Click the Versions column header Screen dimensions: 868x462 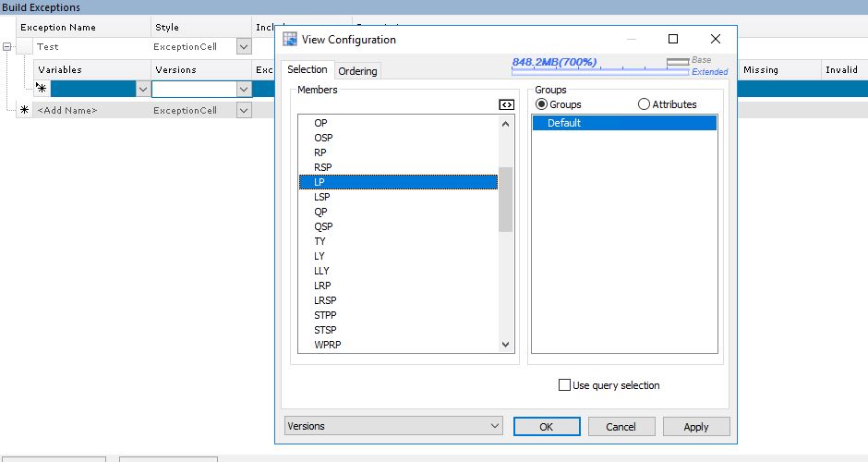click(x=201, y=70)
